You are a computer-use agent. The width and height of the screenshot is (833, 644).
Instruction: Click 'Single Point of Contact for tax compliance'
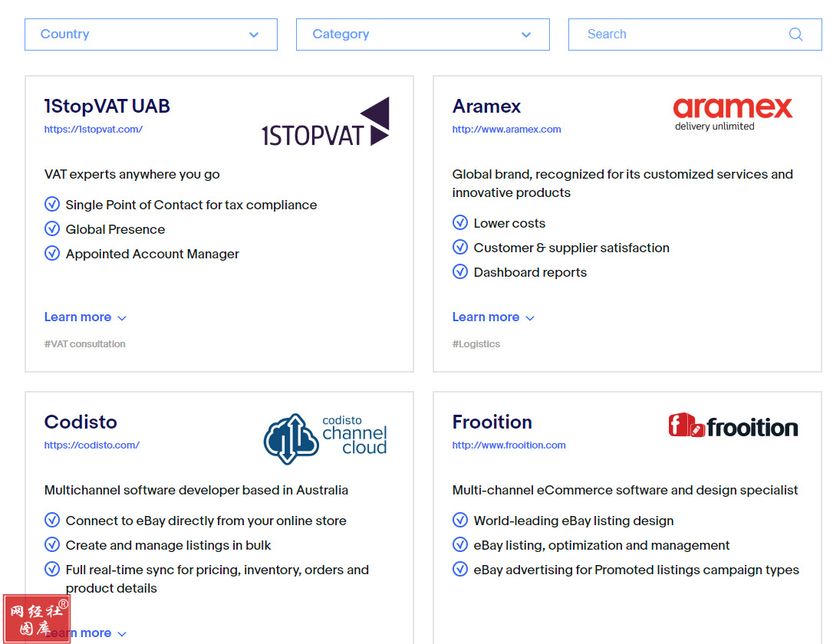tap(191, 205)
